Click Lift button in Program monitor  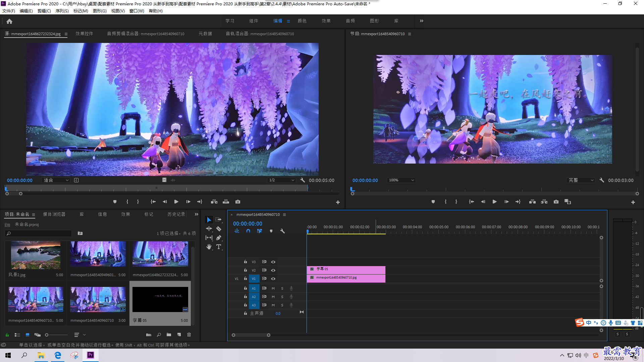tap(532, 202)
